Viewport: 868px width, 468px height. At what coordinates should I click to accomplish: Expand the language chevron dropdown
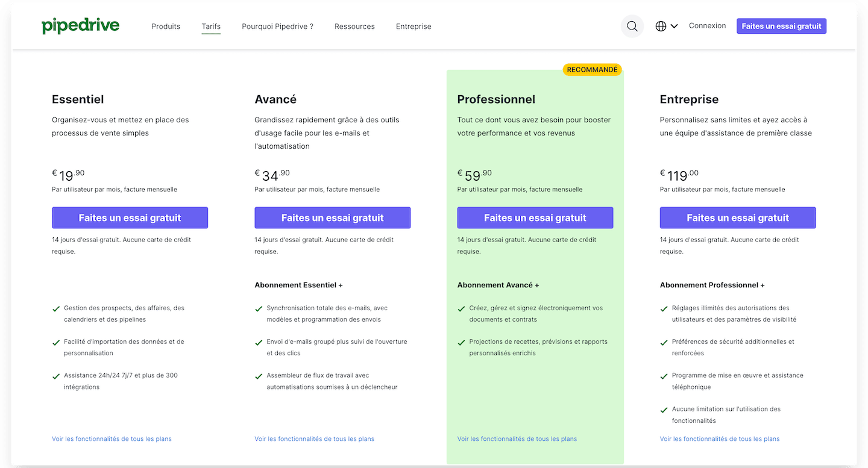pyautogui.click(x=674, y=26)
